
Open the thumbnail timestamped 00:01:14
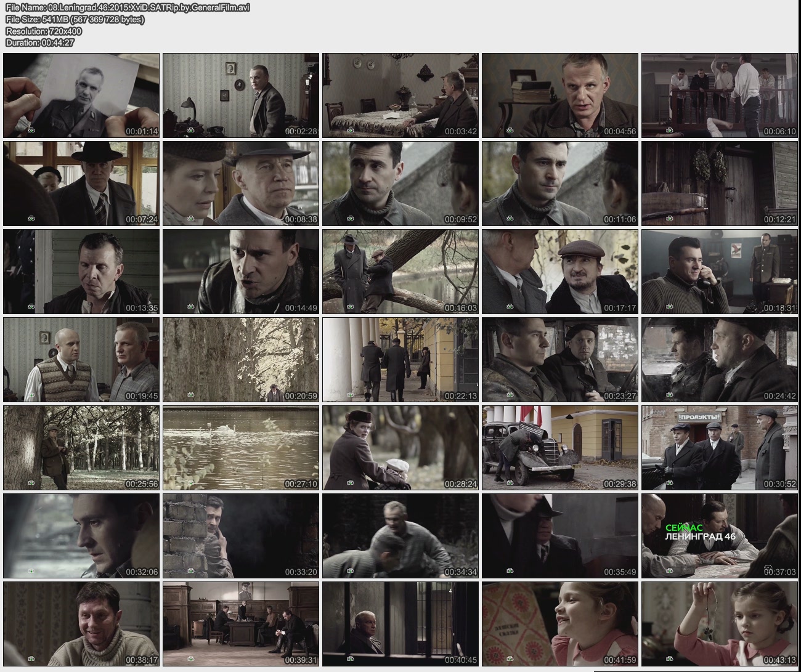(x=81, y=95)
